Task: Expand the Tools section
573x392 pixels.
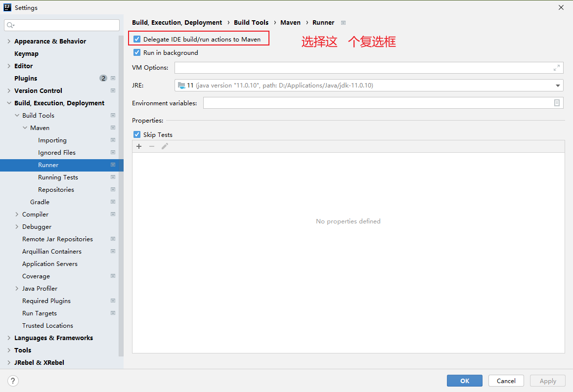Action: pyautogui.click(x=9, y=350)
